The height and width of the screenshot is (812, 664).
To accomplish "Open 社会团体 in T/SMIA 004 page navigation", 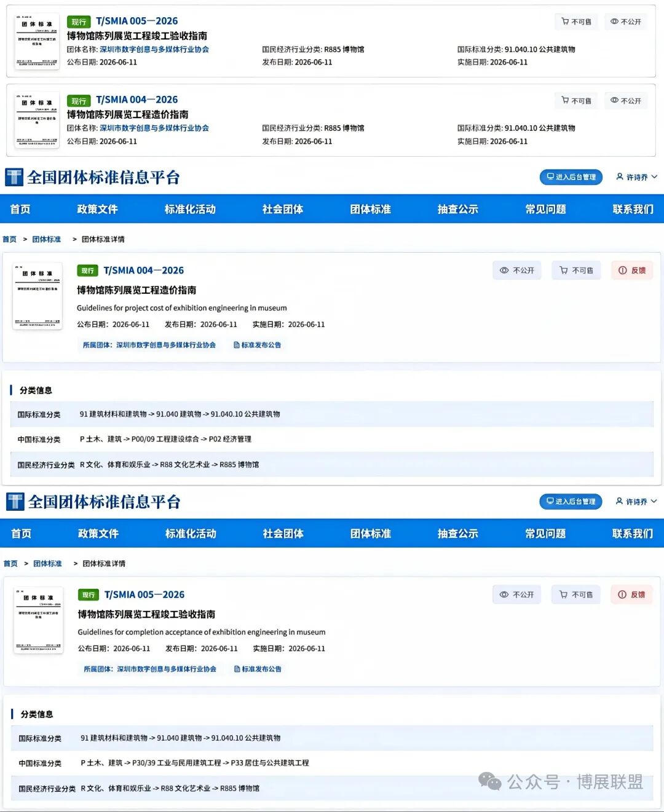I will [283, 209].
